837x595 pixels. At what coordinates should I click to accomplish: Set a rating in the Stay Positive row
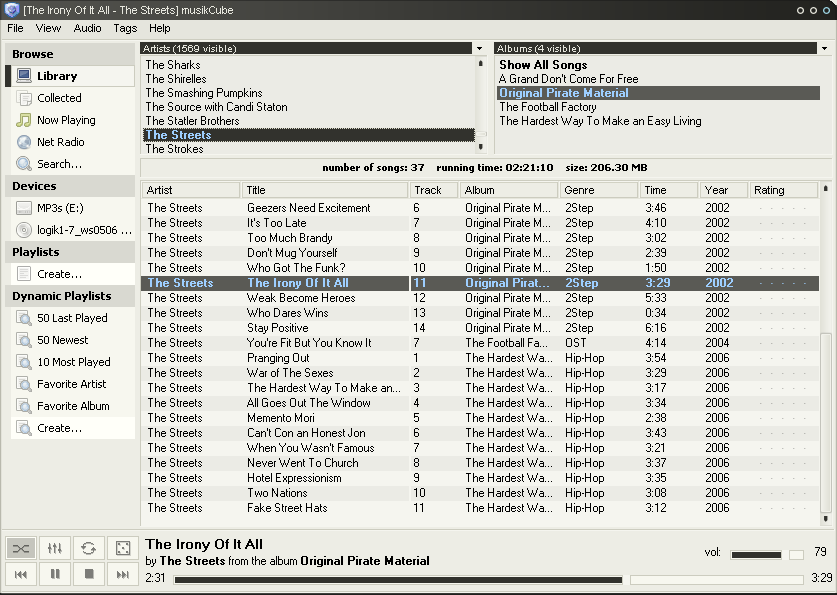(x=783, y=328)
